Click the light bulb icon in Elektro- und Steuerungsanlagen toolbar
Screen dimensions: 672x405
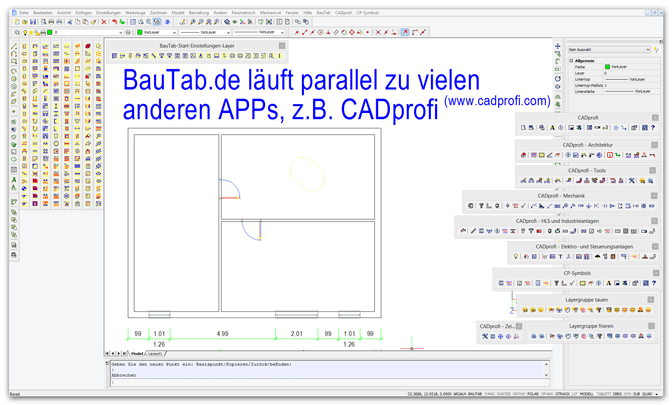click(516, 257)
